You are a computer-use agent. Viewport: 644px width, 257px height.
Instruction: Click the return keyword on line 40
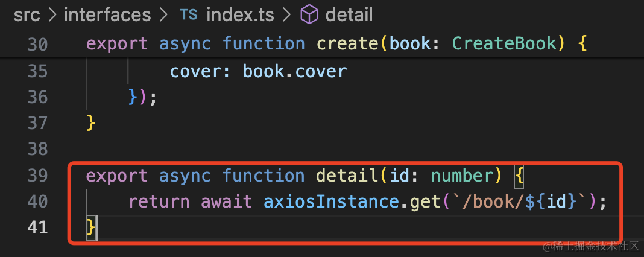(x=159, y=201)
